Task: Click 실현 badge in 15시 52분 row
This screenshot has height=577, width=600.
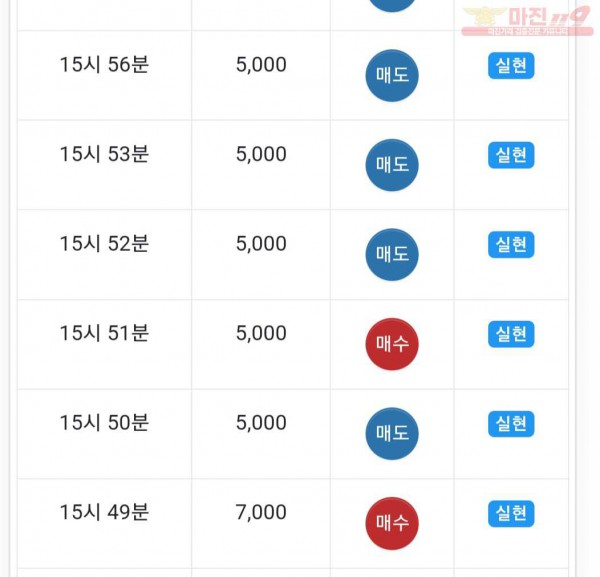Action: click(x=511, y=244)
